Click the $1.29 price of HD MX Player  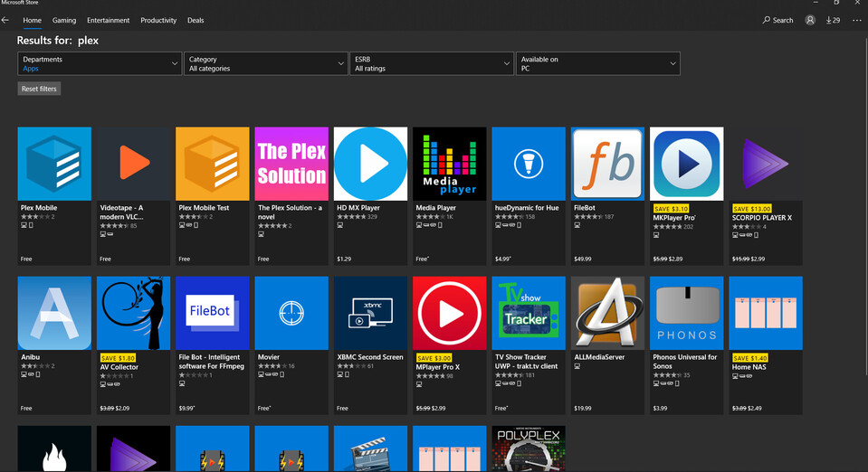point(344,259)
